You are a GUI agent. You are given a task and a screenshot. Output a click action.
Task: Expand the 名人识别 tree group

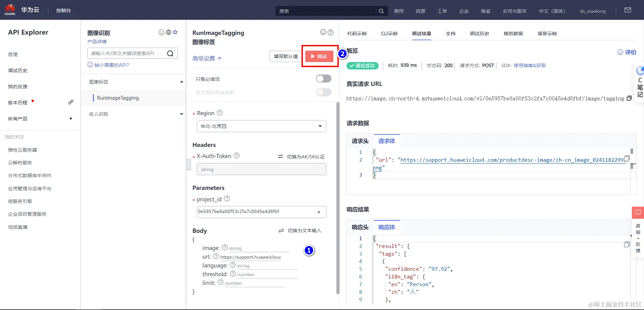(x=181, y=114)
